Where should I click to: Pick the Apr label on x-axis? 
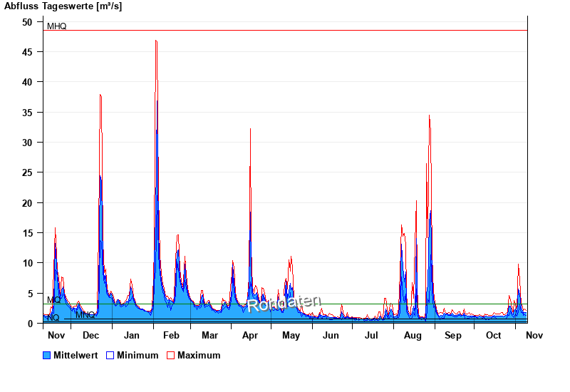click(250, 335)
